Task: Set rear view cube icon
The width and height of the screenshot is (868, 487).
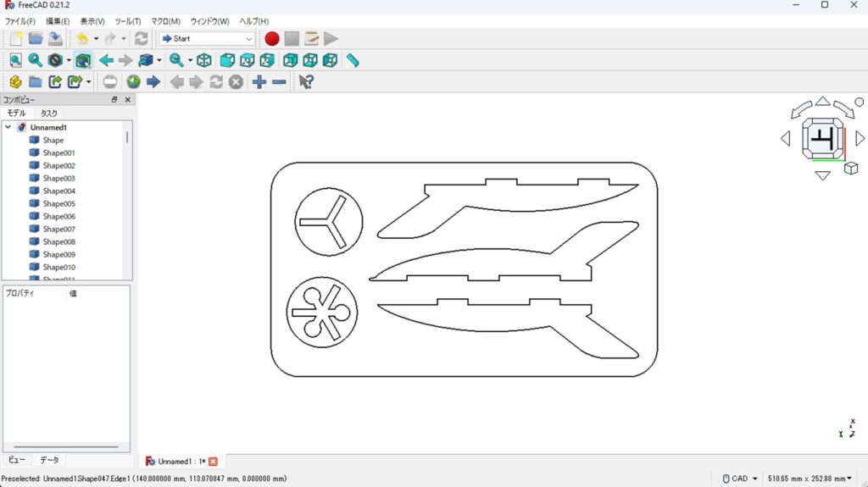Action: tap(291, 60)
